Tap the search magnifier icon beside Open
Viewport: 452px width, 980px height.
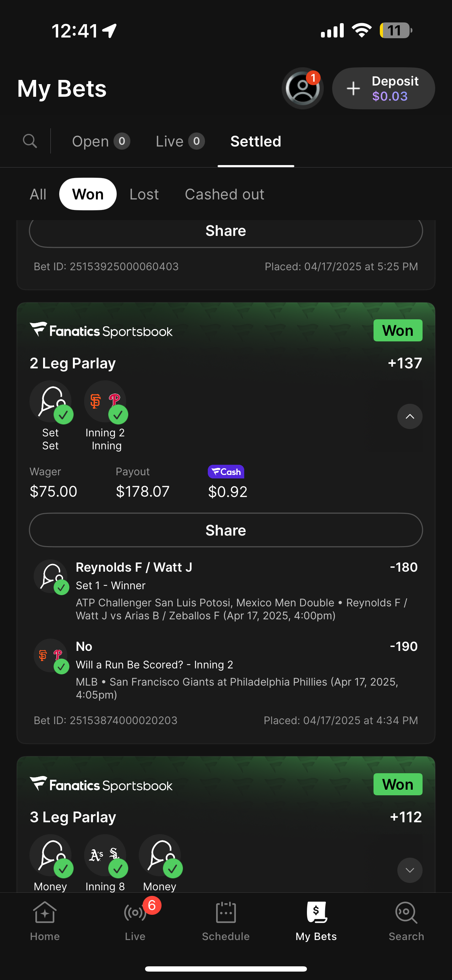click(30, 141)
